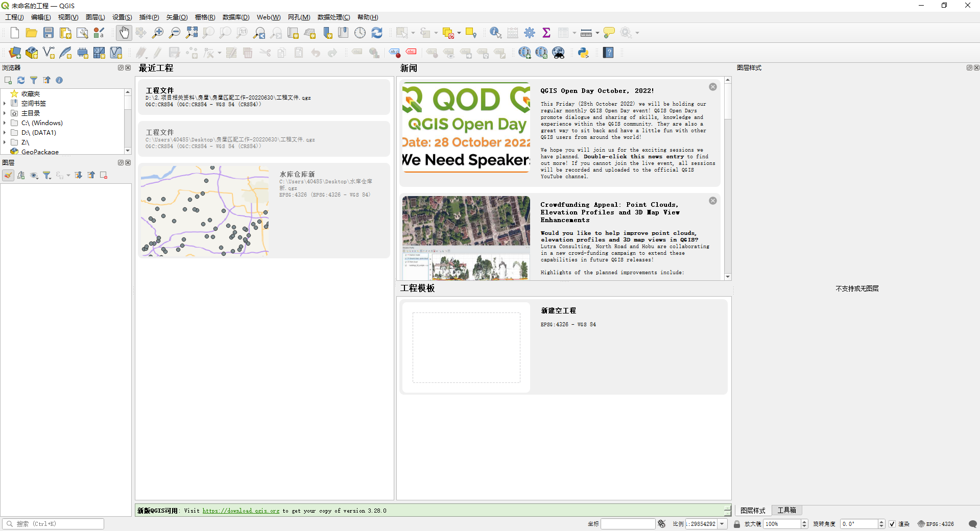The image size is (980, 531).
Task: Expand the Z:\ drive node
Action: pyautogui.click(x=5, y=142)
